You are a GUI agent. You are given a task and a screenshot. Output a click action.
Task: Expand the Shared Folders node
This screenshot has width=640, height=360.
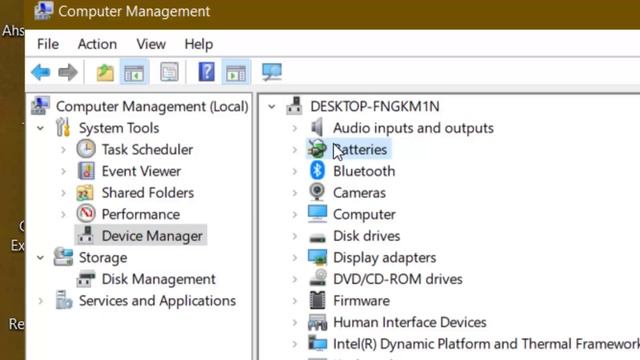click(x=63, y=193)
